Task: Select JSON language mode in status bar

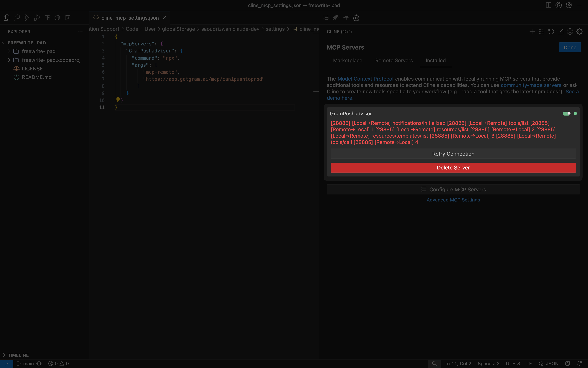Action: (x=552, y=363)
